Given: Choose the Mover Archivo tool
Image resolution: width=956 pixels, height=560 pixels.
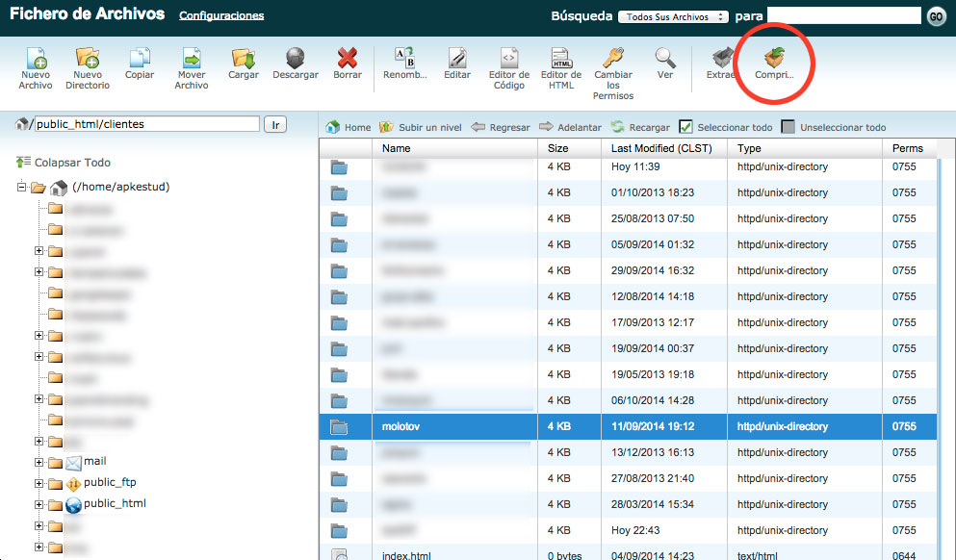Looking at the screenshot, I should pos(192,58).
